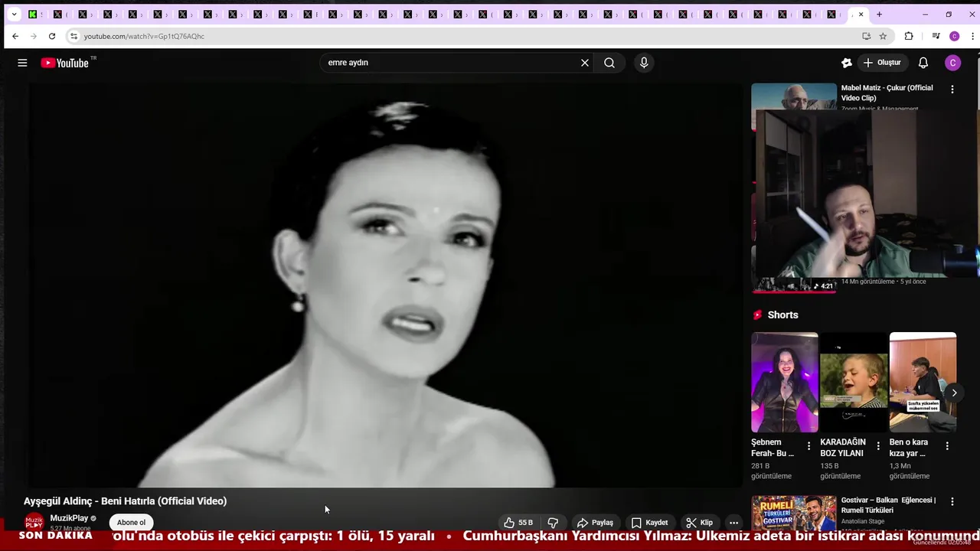Image resolution: width=980 pixels, height=551 pixels.
Task: Switch to the first tab with the green icon
Action: tap(32, 14)
